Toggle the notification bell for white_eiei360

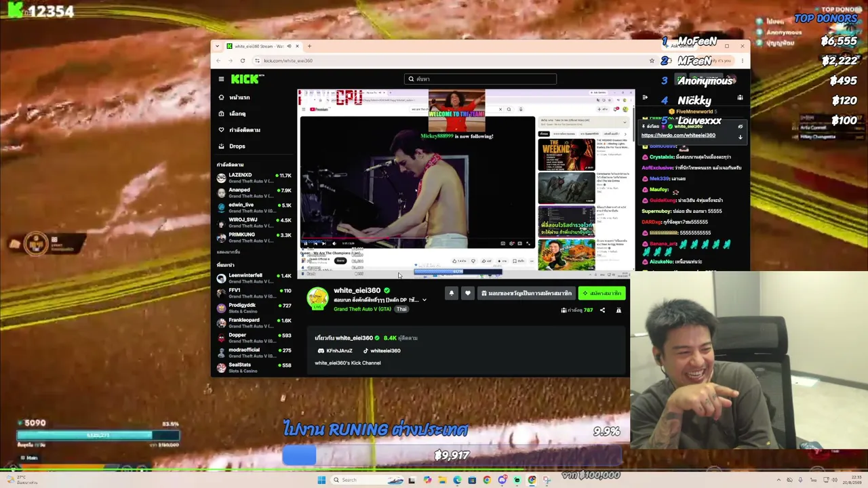click(x=452, y=293)
